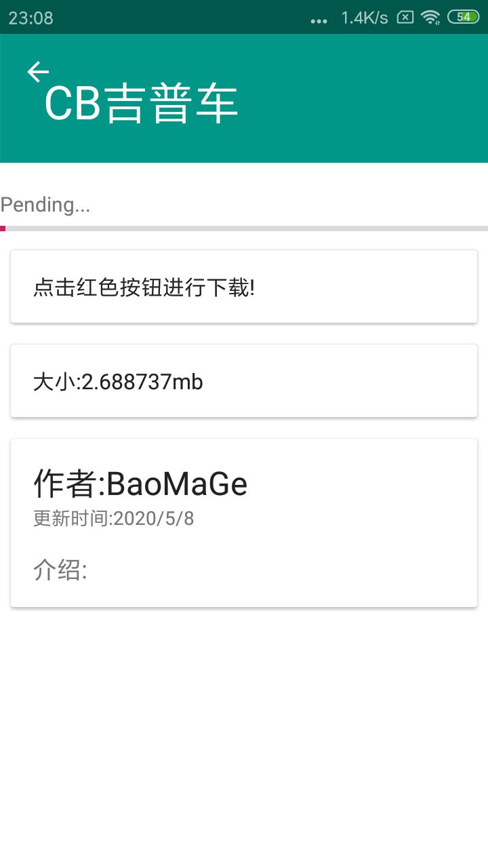Click the 23:08 clock in status bar

click(x=30, y=18)
